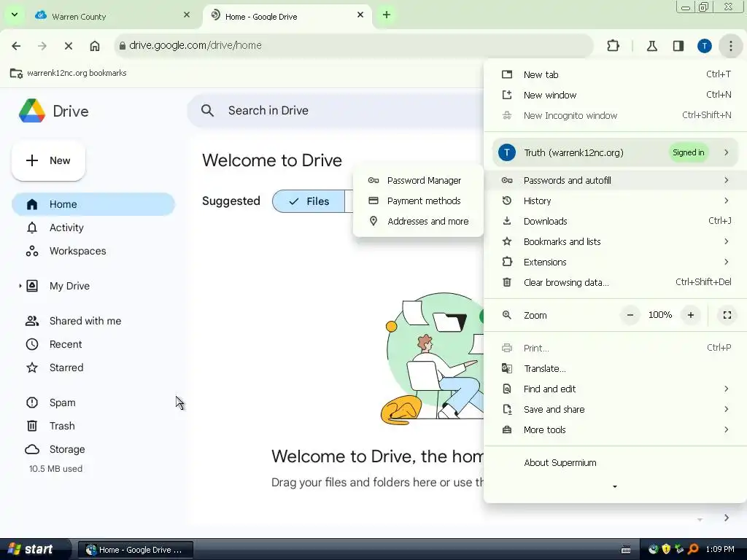Open warrenk12nc.org bookmarks folder
Screen dimensions: 747x560
(68, 74)
